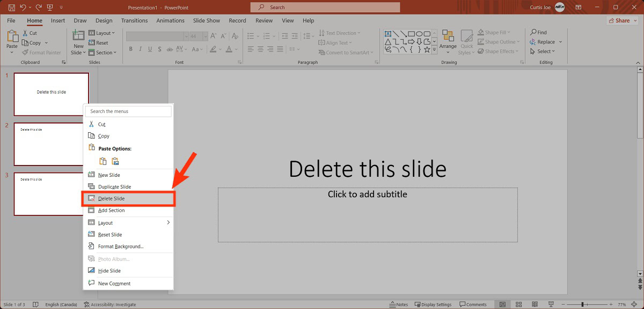This screenshot has height=309, width=644.
Task: Toggle Hide Slide in context menu
Action: click(109, 271)
